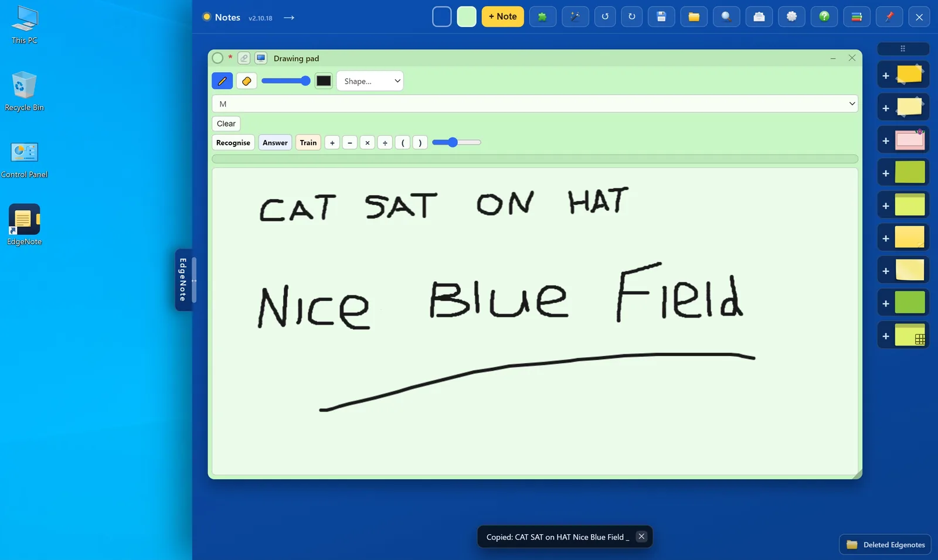
Task: Select the eraser tool
Action: (x=247, y=81)
